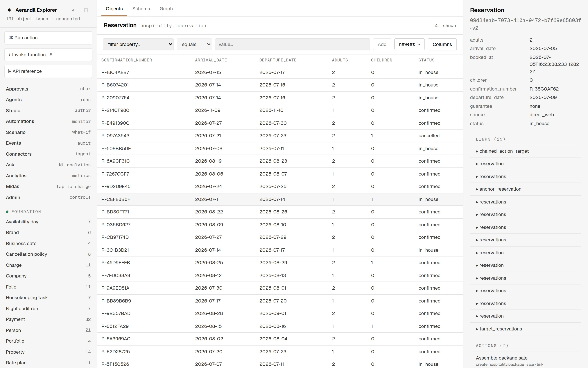The image size is (588, 368).
Task: Click the square panel icon beside theme toggle
Action: [x=86, y=10]
